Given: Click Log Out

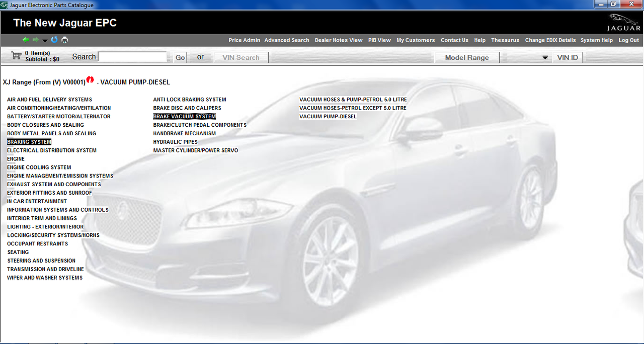Looking at the screenshot, I should (629, 40).
